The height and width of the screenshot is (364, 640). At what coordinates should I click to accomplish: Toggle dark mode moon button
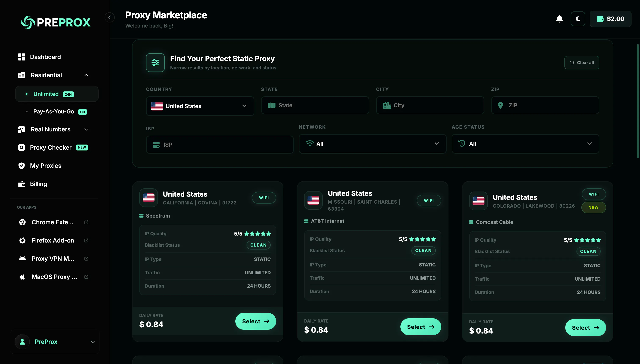click(578, 19)
